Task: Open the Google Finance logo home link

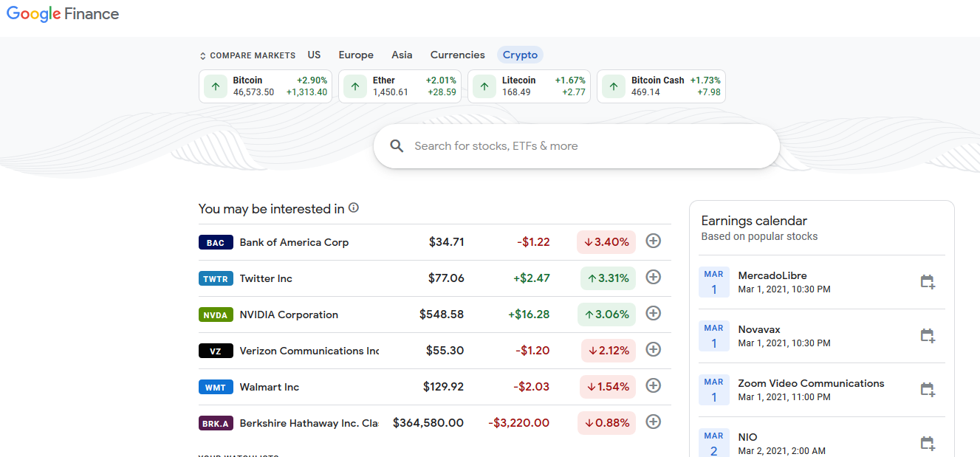Action: (63, 14)
